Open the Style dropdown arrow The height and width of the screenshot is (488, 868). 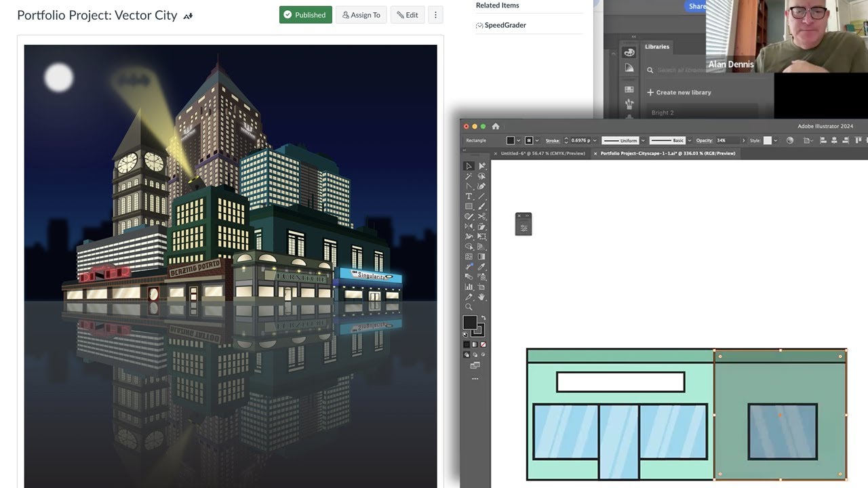tap(776, 140)
